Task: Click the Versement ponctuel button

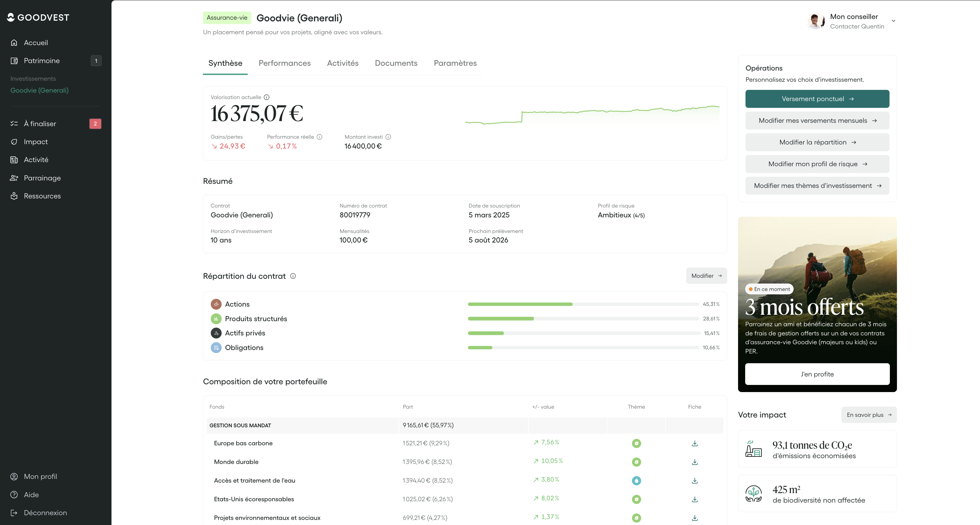Action: click(817, 99)
